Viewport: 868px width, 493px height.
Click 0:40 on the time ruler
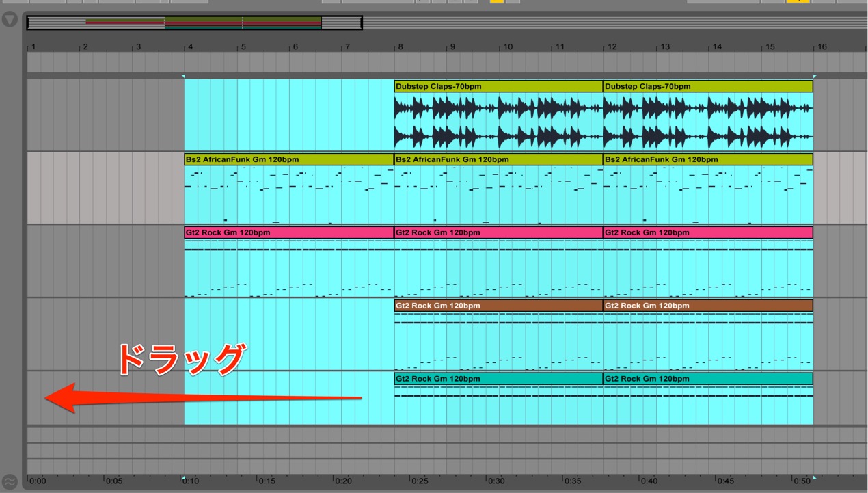pyautogui.click(x=650, y=481)
